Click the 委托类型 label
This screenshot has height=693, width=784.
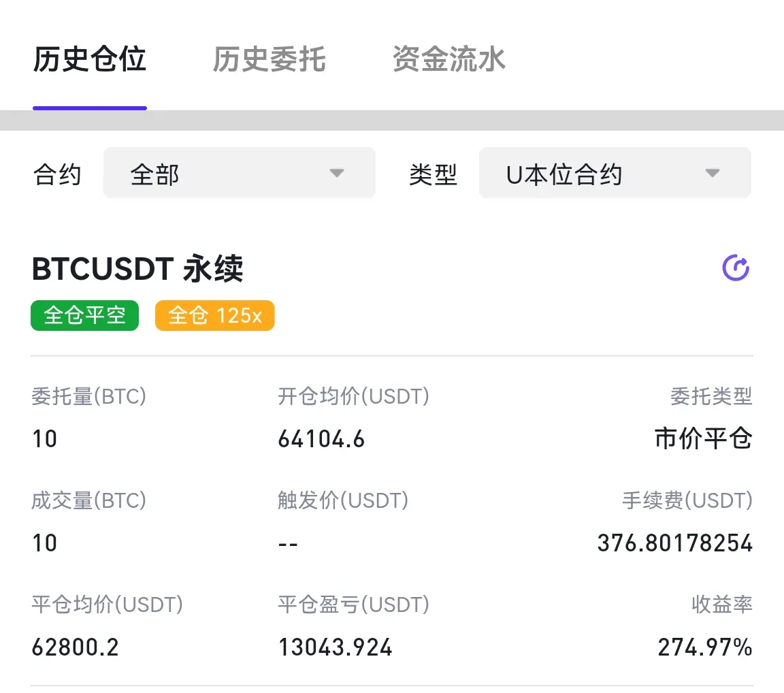711,396
